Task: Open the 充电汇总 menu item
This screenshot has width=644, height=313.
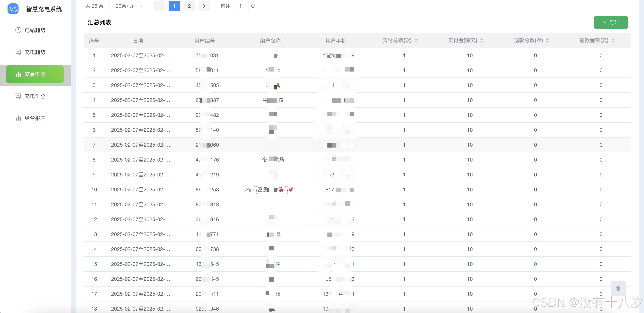Action: [x=35, y=96]
